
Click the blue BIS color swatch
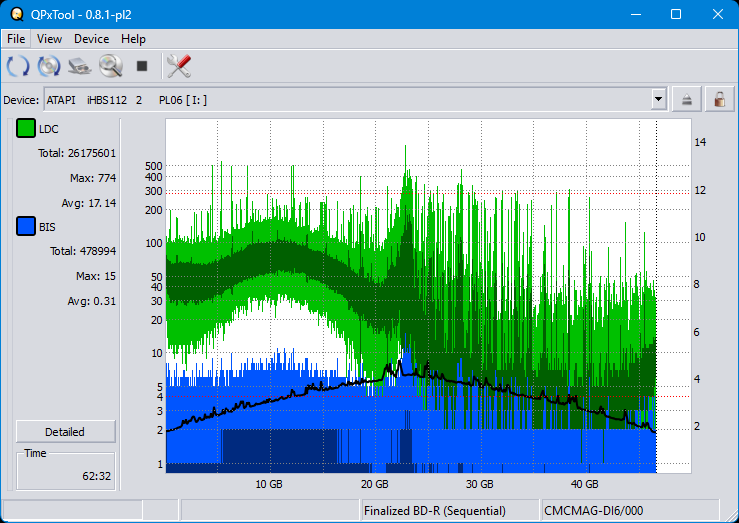click(26, 227)
